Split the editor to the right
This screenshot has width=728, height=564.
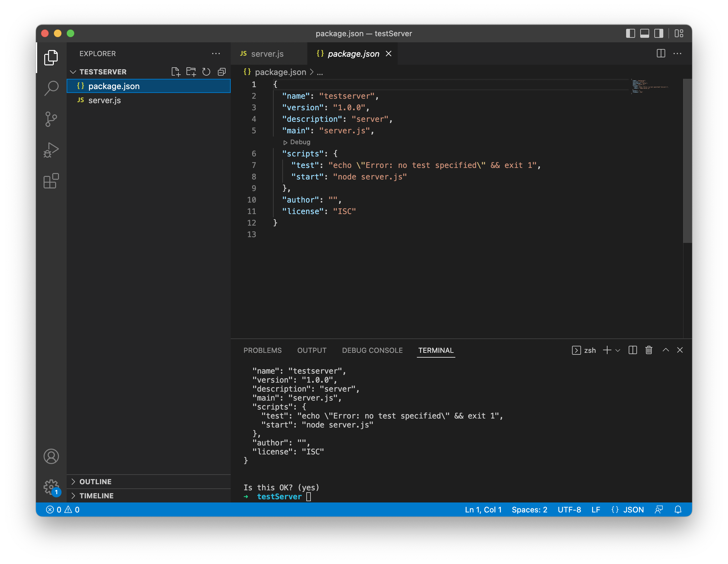pyautogui.click(x=661, y=54)
